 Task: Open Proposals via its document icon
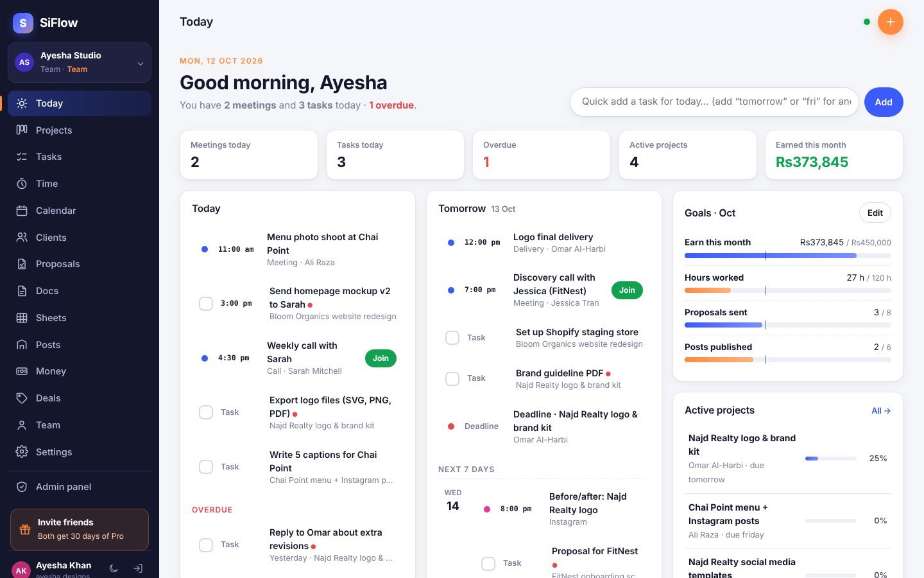coord(22,264)
